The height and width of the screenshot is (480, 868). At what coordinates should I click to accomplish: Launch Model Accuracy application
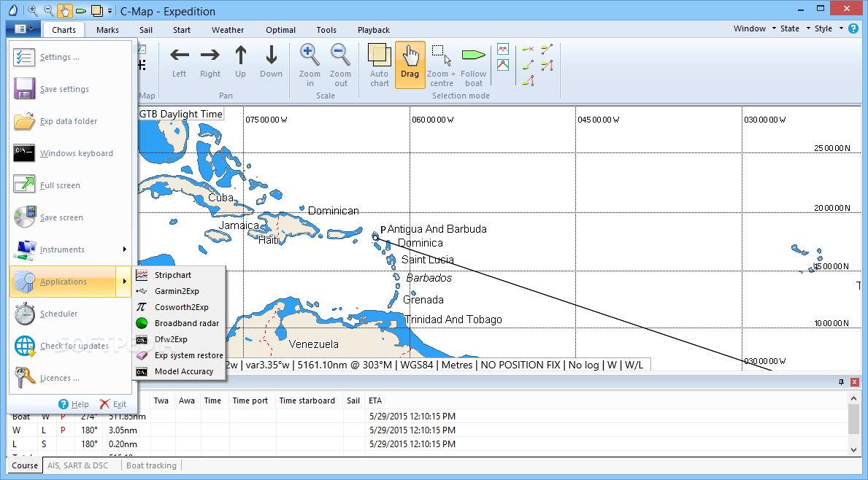[179, 371]
